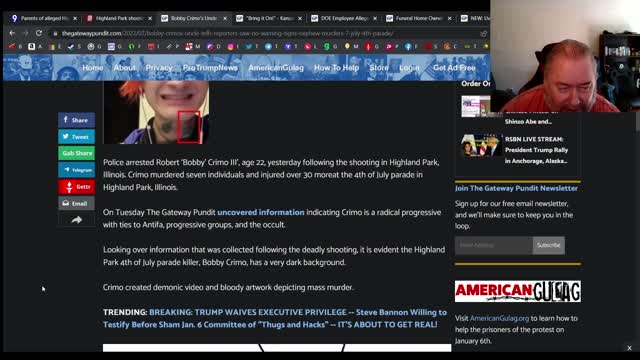Screen dimensions: 640x360
Task: Switch to the 'NEW:' tab
Action: (x=474, y=18)
